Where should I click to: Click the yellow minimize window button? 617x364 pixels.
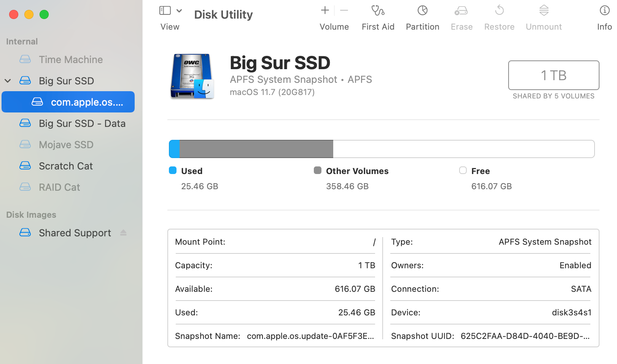pyautogui.click(x=29, y=14)
